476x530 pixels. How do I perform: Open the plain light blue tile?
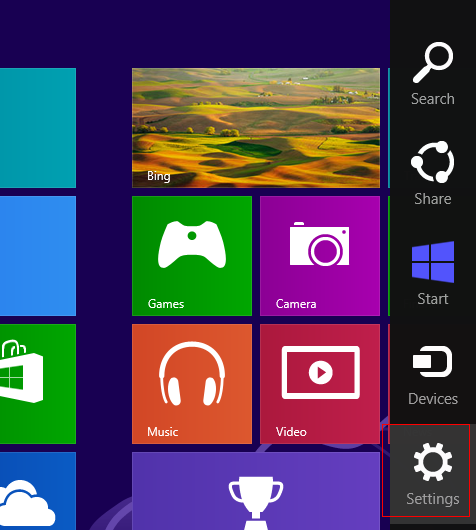click(x=38, y=256)
